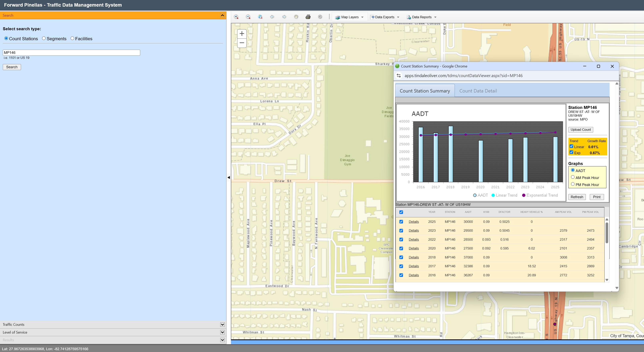The height and width of the screenshot is (352, 644).
Task: Toggle the select-all header checkbox
Action: click(x=401, y=212)
